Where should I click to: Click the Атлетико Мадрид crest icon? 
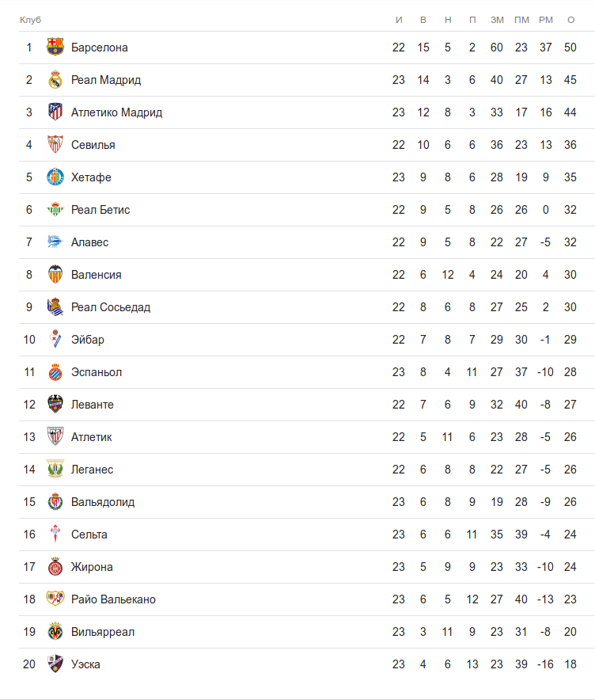(55, 112)
